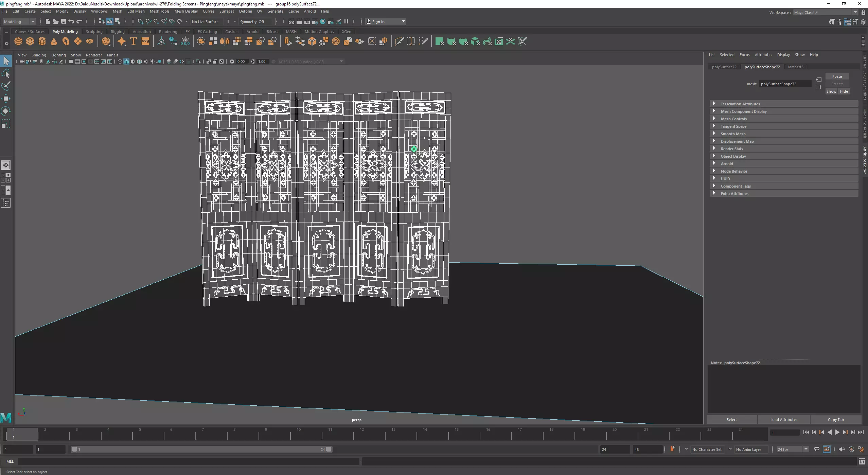Click the Load Attributes button

783,420
